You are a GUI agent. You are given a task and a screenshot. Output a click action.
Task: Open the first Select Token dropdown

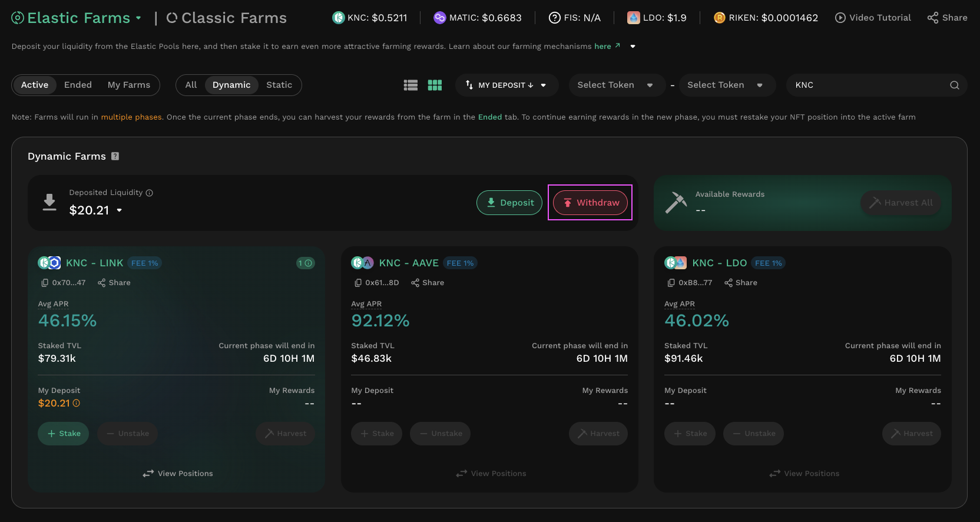tap(615, 85)
